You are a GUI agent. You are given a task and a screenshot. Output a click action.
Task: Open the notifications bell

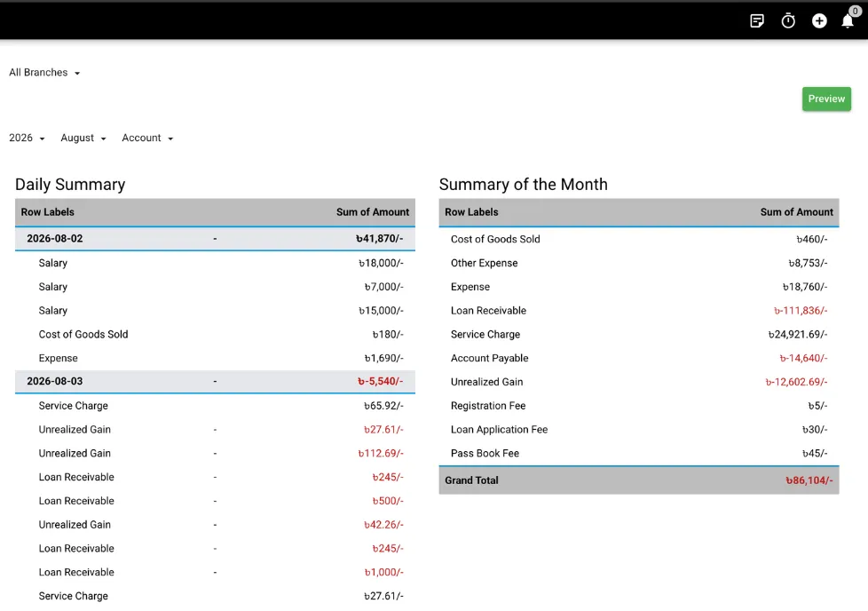pyautogui.click(x=848, y=21)
